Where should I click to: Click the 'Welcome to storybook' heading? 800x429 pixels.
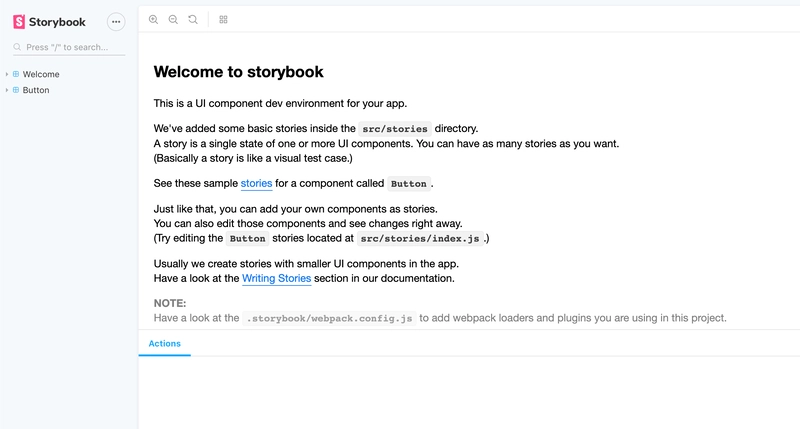coord(238,72)
